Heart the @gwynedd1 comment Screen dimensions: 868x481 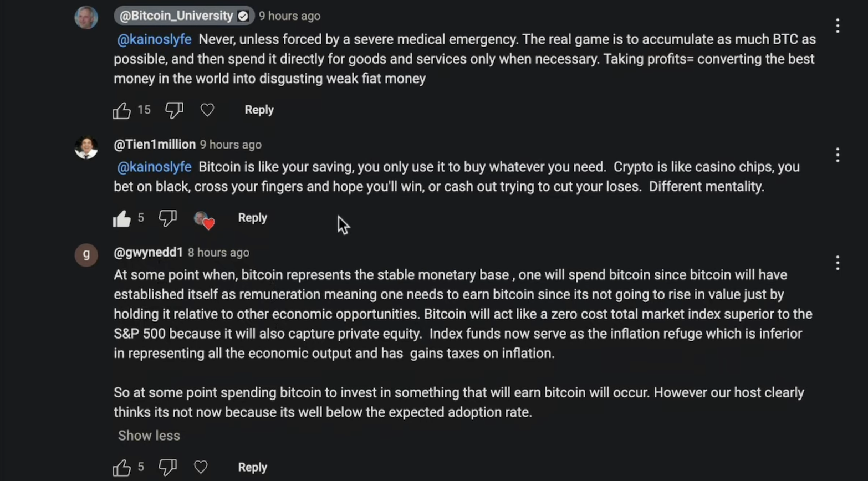[x=201, y=468]
